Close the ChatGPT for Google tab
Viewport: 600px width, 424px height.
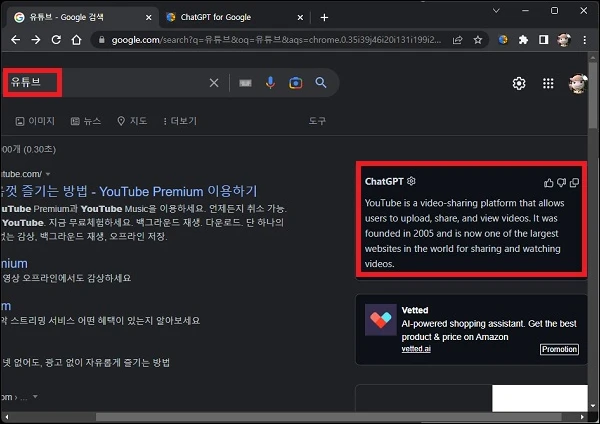click(x=300, y=18)
